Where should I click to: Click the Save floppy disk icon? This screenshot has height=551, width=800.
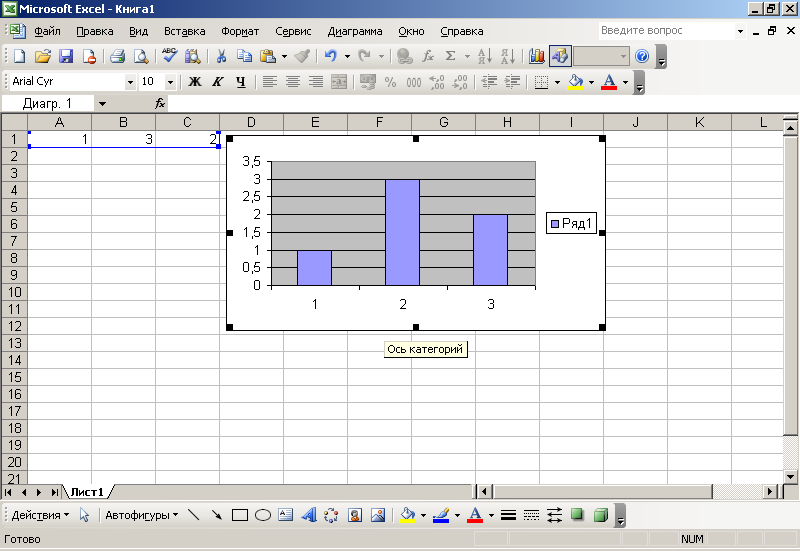(66, 57)
